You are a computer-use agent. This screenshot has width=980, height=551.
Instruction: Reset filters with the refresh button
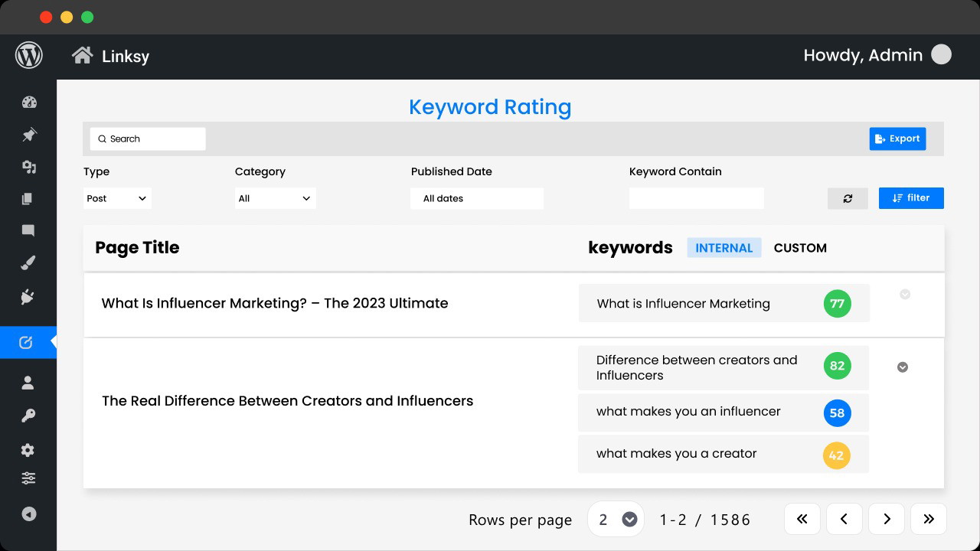(848, 198)
